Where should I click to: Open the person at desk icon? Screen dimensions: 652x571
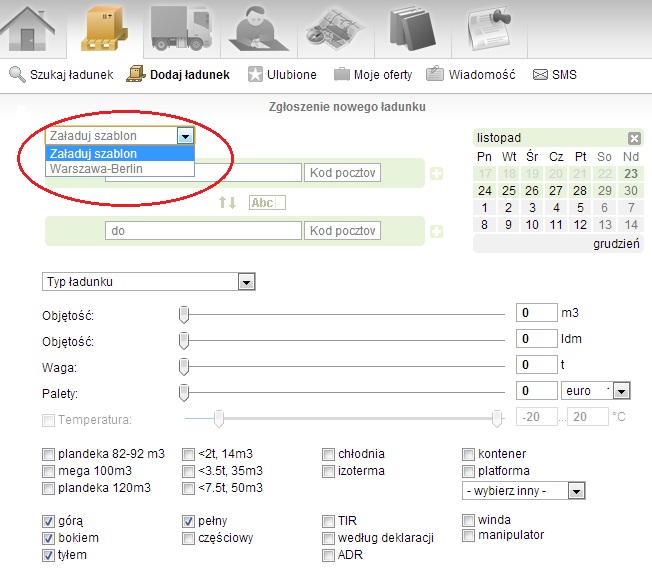click(258, 28)
